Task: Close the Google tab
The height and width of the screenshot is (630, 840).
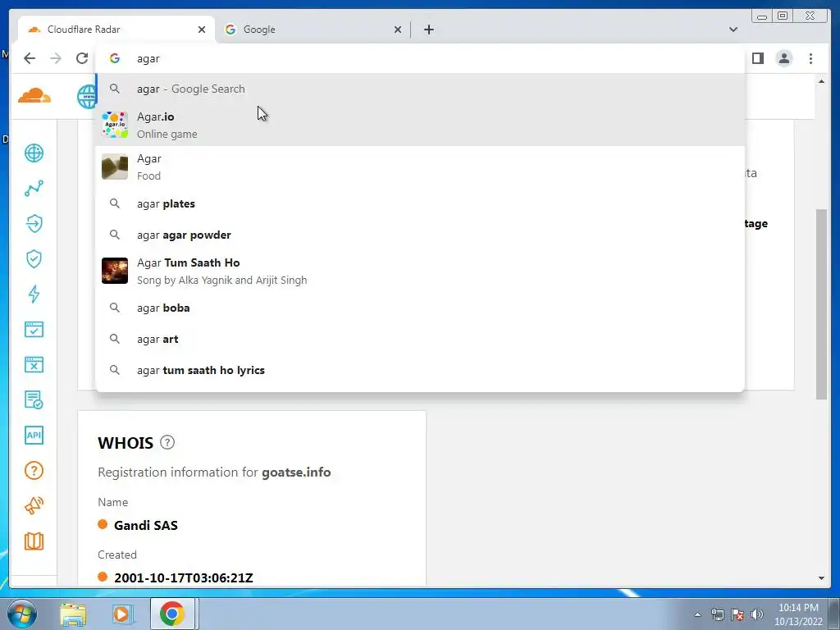Action: pyautogui.click(x=398, y=30)
